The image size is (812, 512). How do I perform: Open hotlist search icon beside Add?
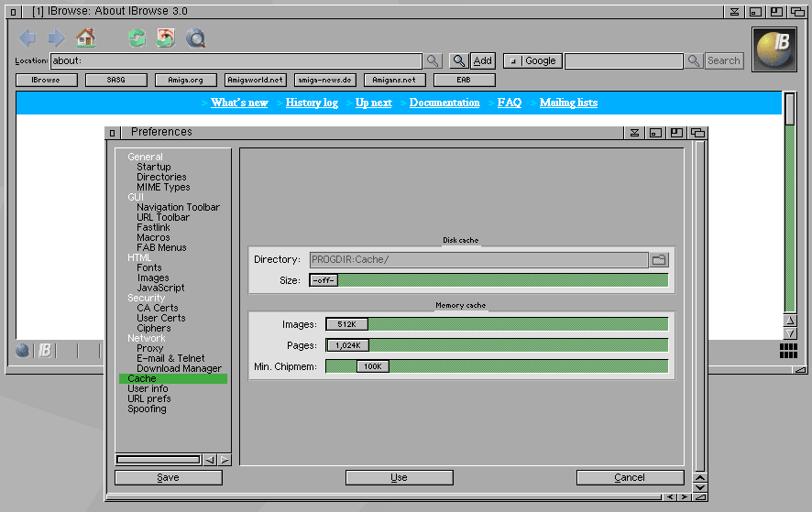pos(459,60)
